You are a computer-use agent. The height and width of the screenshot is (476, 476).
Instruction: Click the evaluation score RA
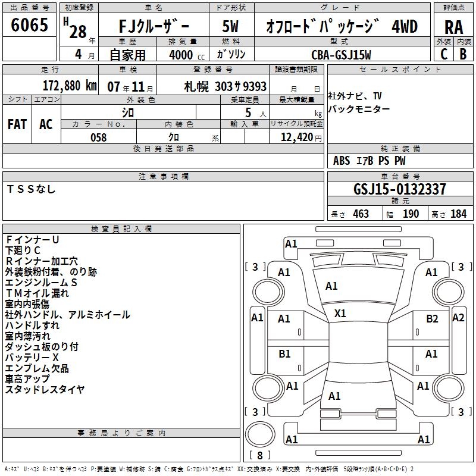453,27
